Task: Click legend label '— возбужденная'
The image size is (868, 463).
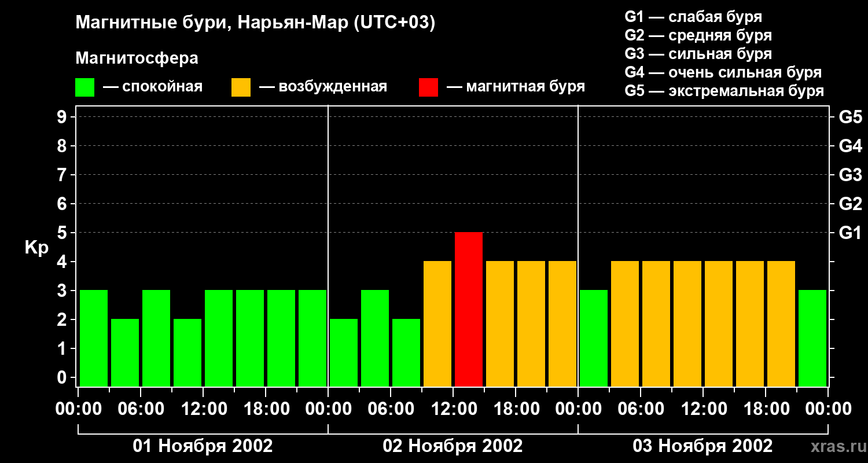Action: (323, 87)
